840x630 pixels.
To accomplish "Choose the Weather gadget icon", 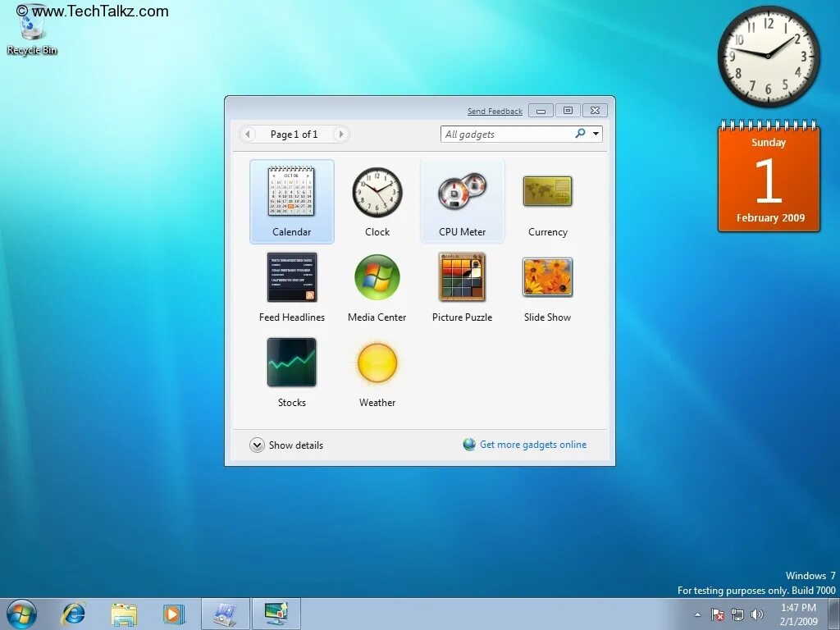I will pyautogui.click(x=377, y=363).
